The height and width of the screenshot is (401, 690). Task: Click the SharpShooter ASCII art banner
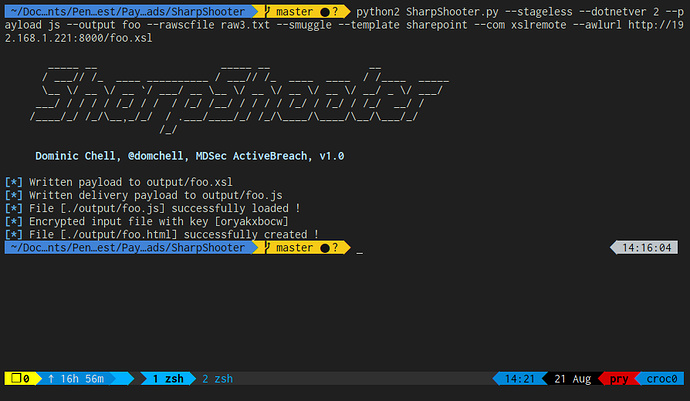(x=239, y=99)
